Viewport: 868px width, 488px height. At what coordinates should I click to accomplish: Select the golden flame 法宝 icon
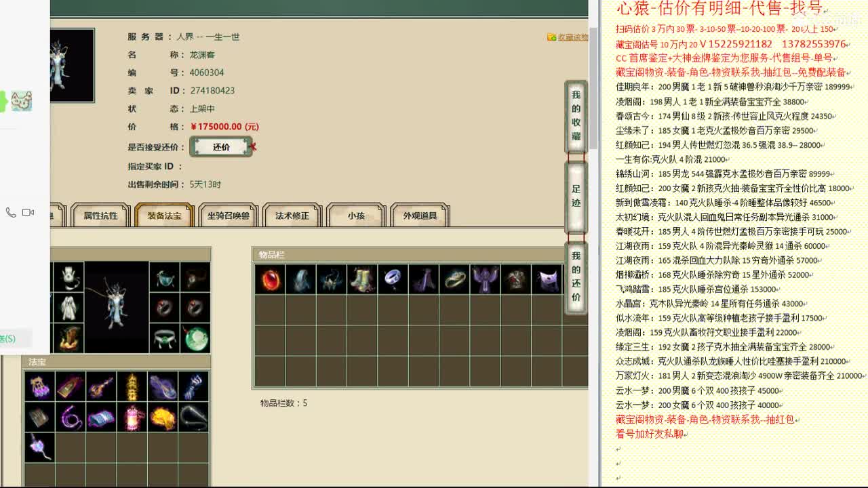163,418
